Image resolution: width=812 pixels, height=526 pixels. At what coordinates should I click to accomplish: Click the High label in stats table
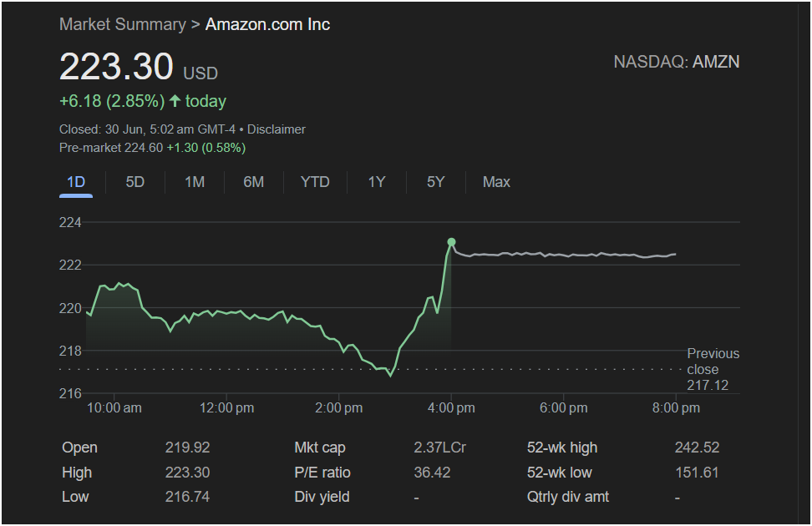(77, 473)
